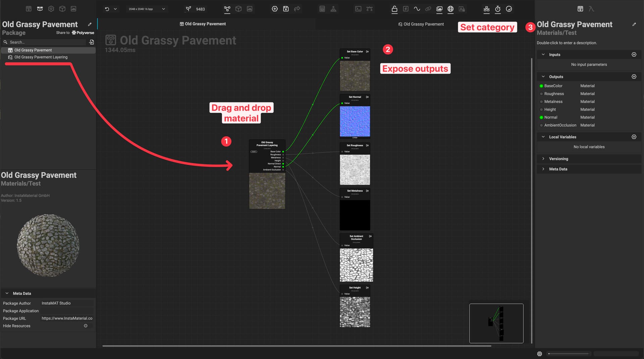The image size is (644, 359).
Task: Collapse the Local Variables section
Action: pos(543,137)
